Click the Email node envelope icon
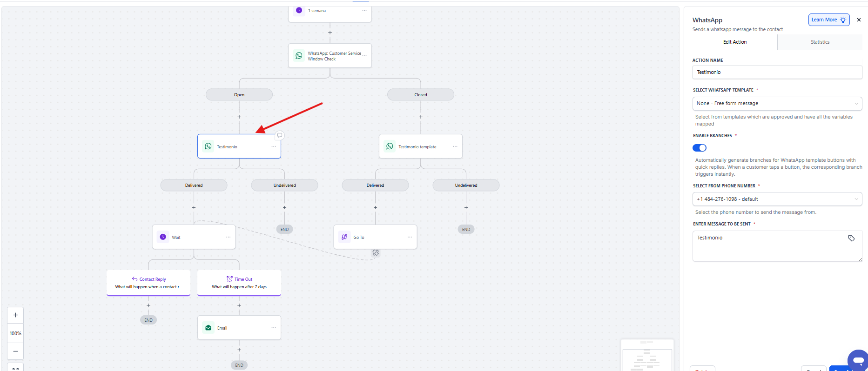 coord(208,328)
